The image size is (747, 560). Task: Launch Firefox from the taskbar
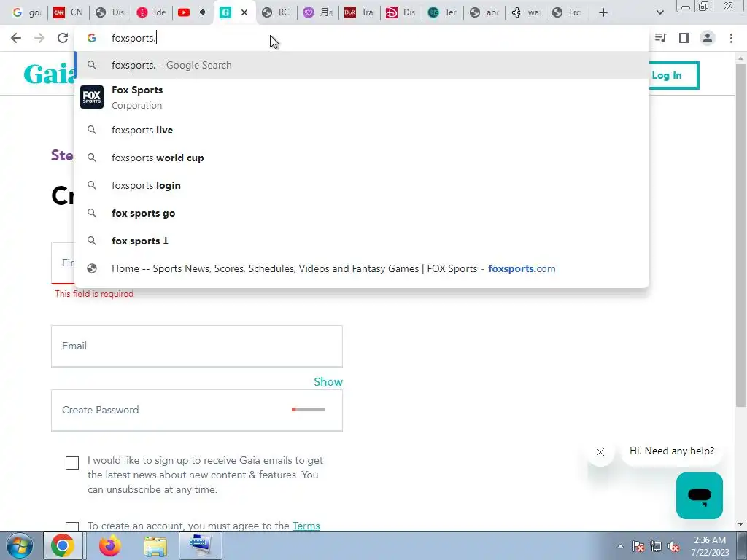click(x=109, y=546)
